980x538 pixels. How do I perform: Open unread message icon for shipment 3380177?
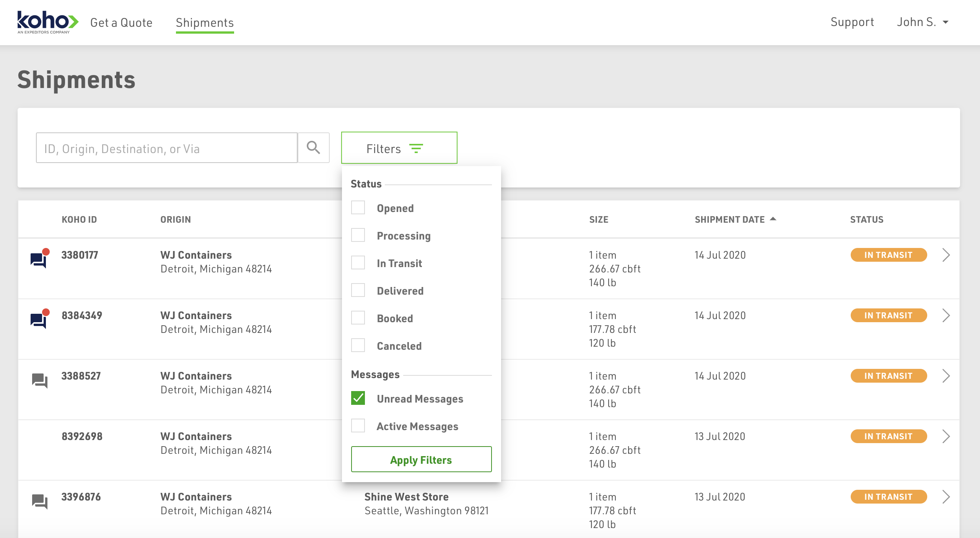pos(39,259)
